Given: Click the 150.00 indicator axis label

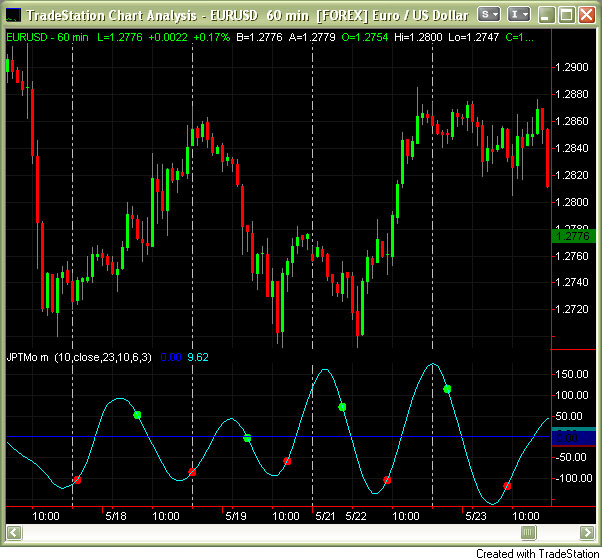Looking at the screenshot, I should (572, 374).
